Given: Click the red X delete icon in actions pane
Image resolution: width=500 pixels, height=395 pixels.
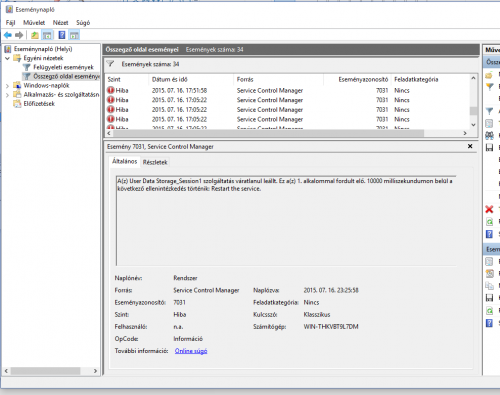Looking at the screenshot, I should (x=489, y=209).
